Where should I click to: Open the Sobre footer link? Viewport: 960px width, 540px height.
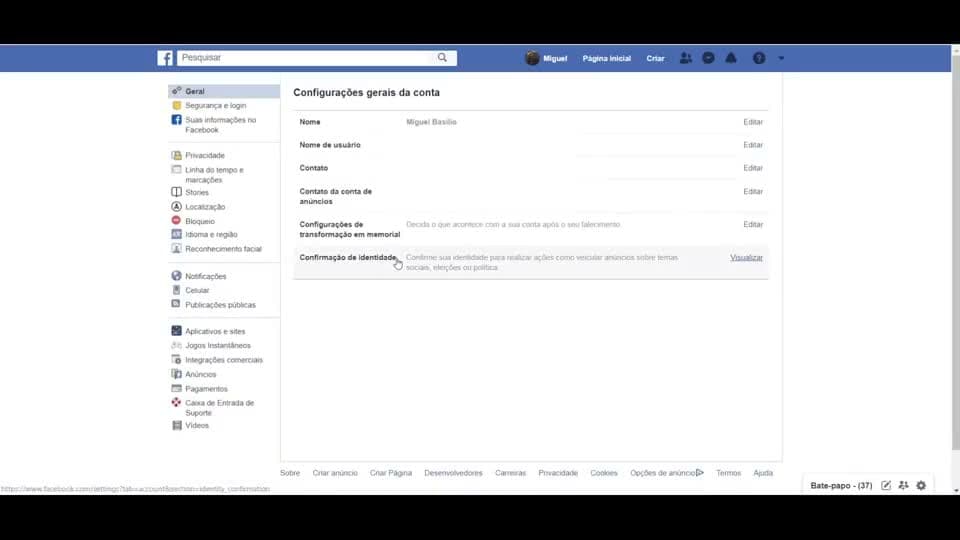coord(290,473)
